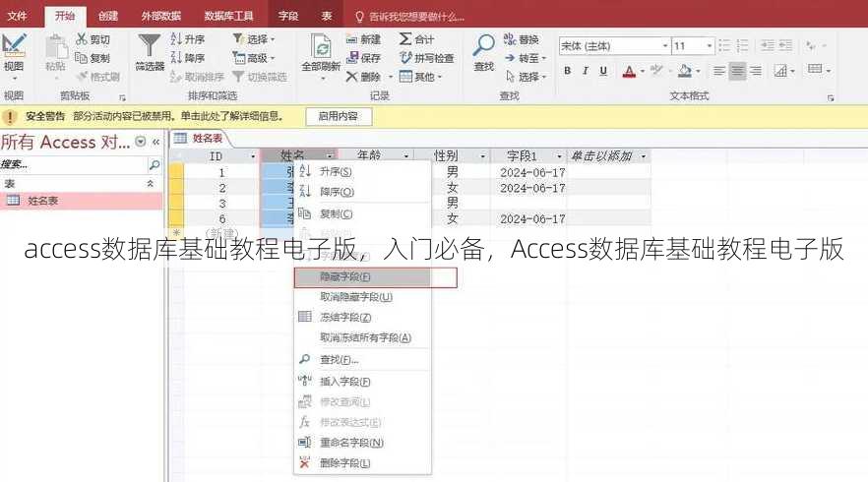This screenshot has width=868, height=482.
Task: Click the decrease indent icon
Action: [x=768, y=46]
